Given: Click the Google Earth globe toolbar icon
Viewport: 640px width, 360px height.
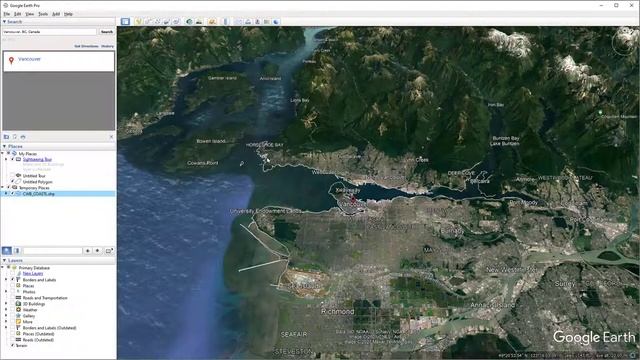Looking at the screenshot, I should point(276,22).
